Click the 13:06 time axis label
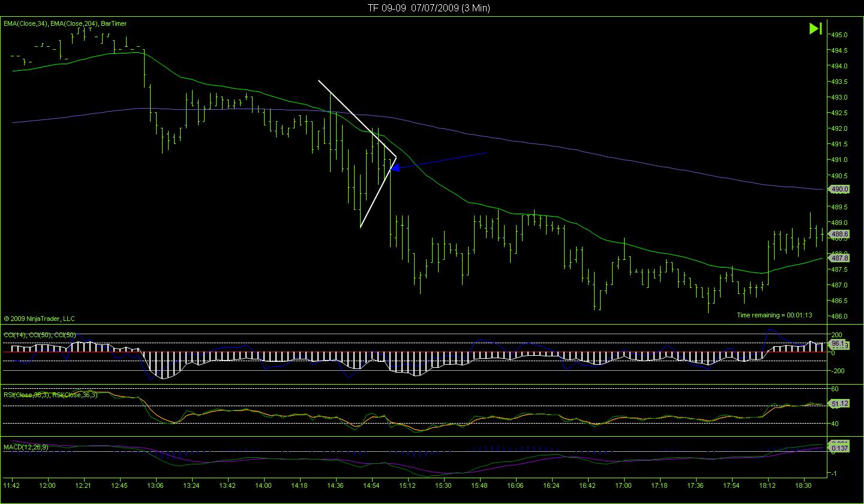864x504 pixels. coord(155,485)
